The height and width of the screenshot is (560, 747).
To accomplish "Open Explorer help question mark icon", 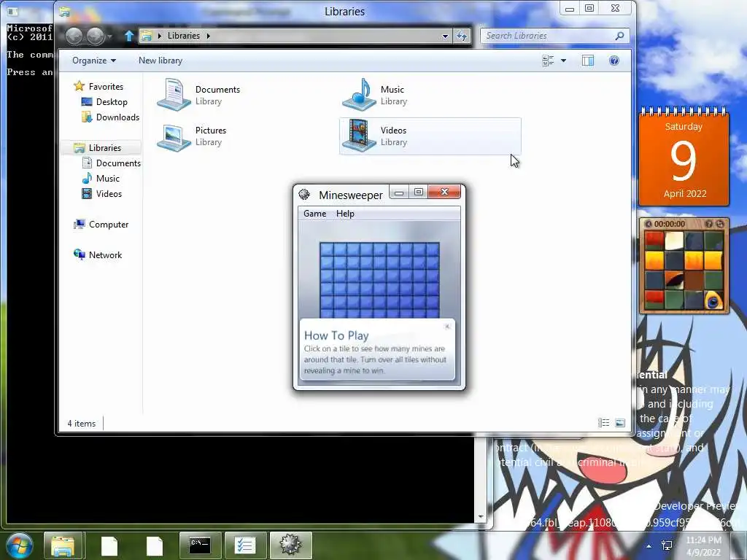I will pyautogui.click(x=614, y=61).
